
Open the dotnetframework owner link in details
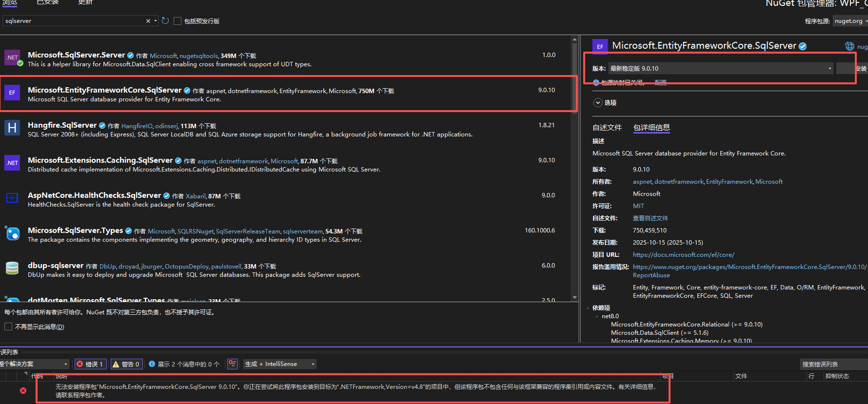pos(679,182)
